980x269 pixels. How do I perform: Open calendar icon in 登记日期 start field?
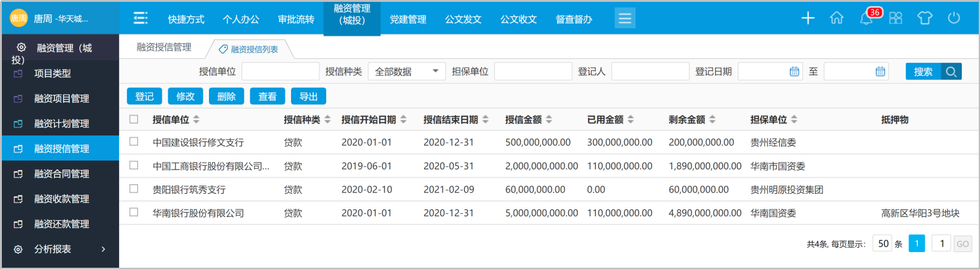(794, 71)
